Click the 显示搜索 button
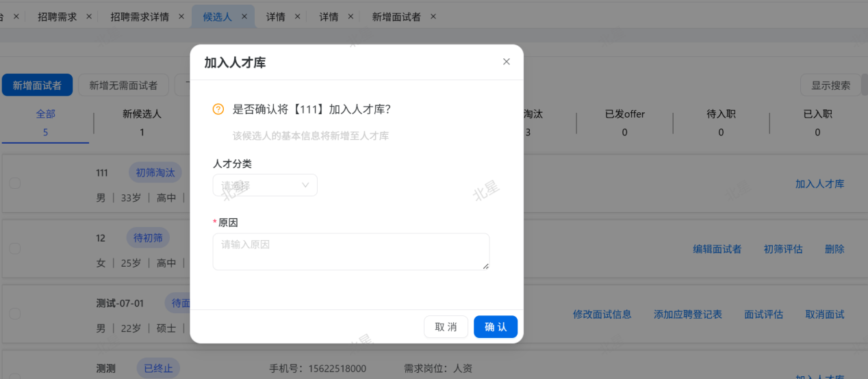This screenshot has width=868, height=379. 830,85
